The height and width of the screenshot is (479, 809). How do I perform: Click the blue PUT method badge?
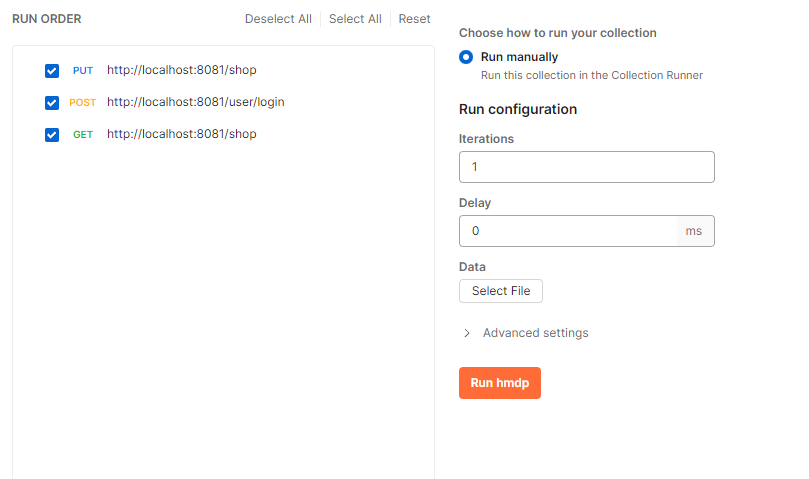click(x=82, y=71)
